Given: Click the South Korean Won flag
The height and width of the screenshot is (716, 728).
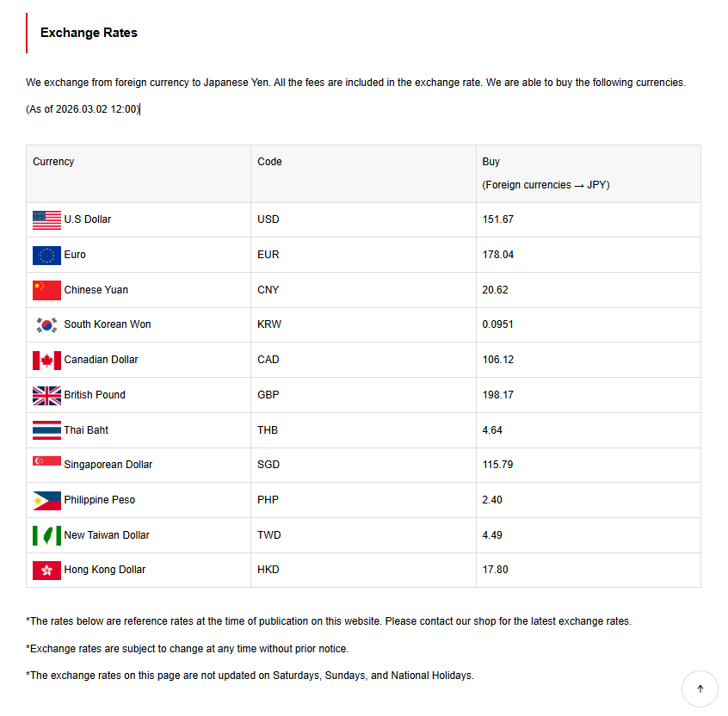Looking at the screenshot, I should [x=46, y=325].
